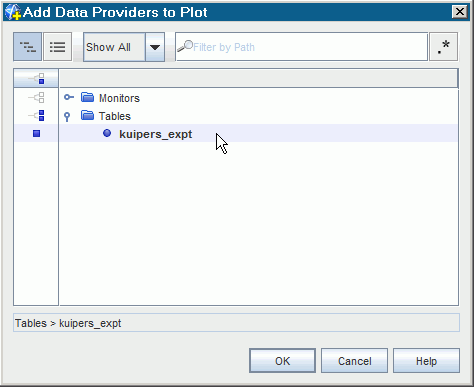Switch to tree view mode
The image size is (474, 387).
point(27,47)
